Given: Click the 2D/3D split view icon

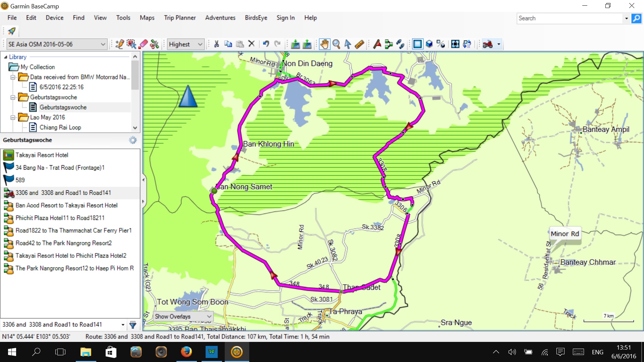Looking at the screenshot, I should [441, 44].
